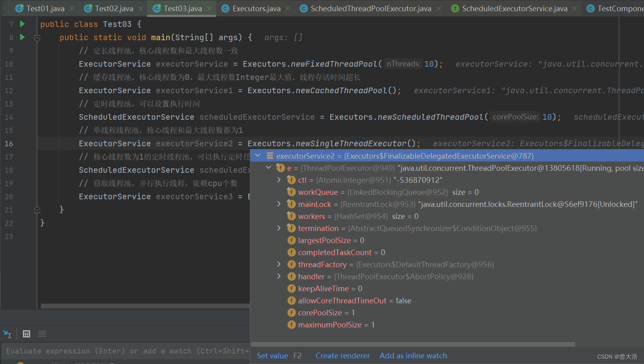Close the ScheduledThreadPoolExecutor.java tab

pyautogui.click(x=439, y=8)
